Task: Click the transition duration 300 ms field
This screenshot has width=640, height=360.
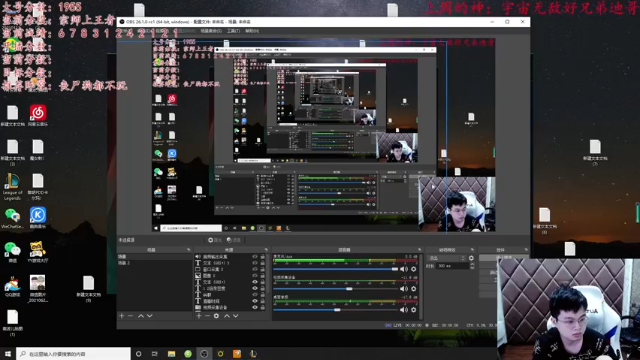Action: tap(452, 266)
